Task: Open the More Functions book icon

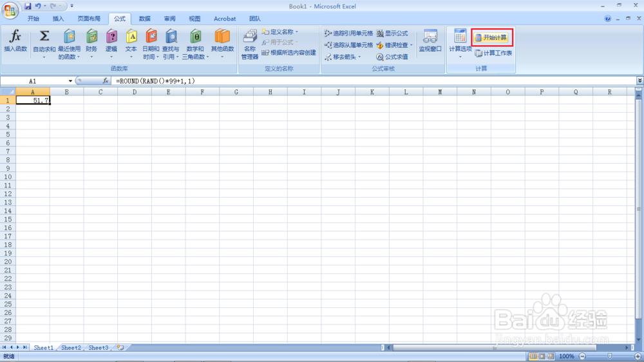Action: click(222, 37)
